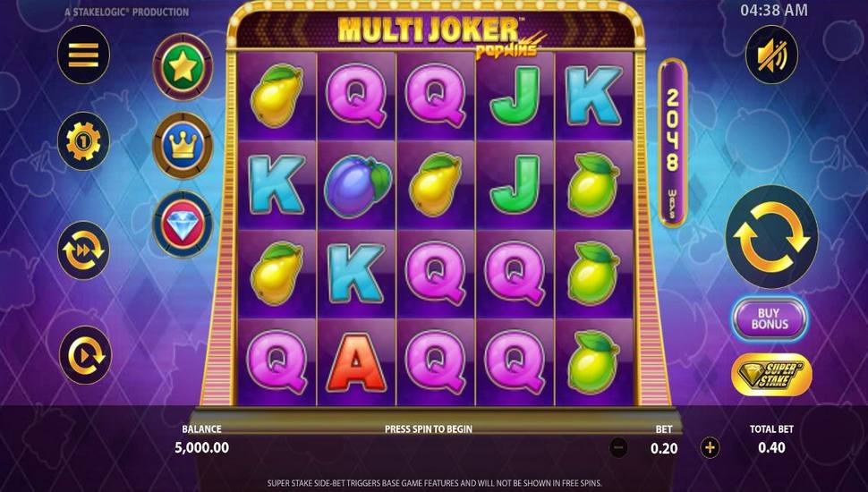Click the 5,000.00 balance display
Viewport: 868px width, 492px height.
pyautogui.click(x=202, y=448)
